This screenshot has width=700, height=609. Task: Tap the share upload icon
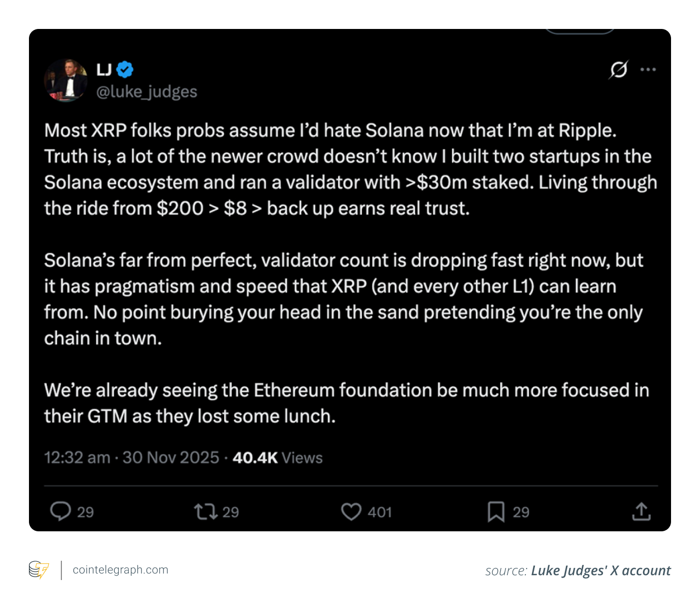(x=641, y=512)
